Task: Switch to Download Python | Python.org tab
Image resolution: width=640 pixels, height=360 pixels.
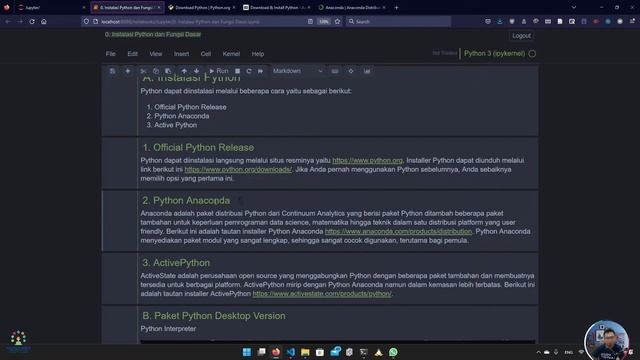Action: [x=202, y=7]
